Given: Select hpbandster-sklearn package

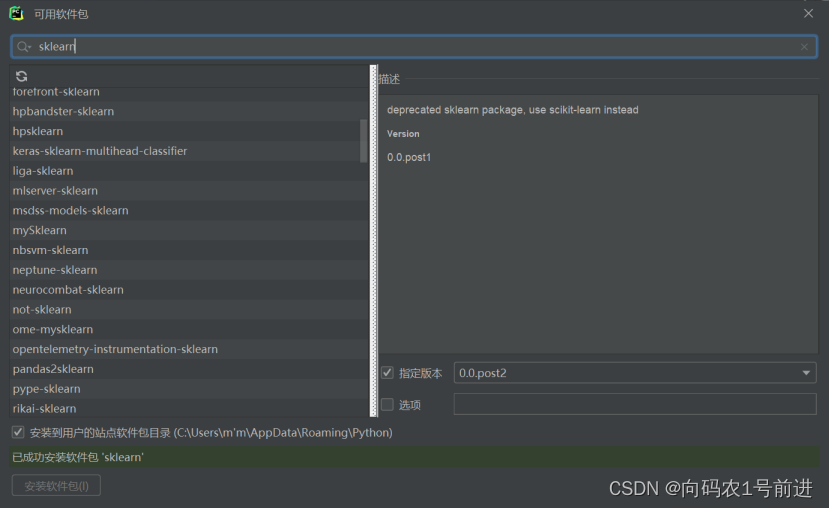Looking at the screenshot, I should (189, 112).
